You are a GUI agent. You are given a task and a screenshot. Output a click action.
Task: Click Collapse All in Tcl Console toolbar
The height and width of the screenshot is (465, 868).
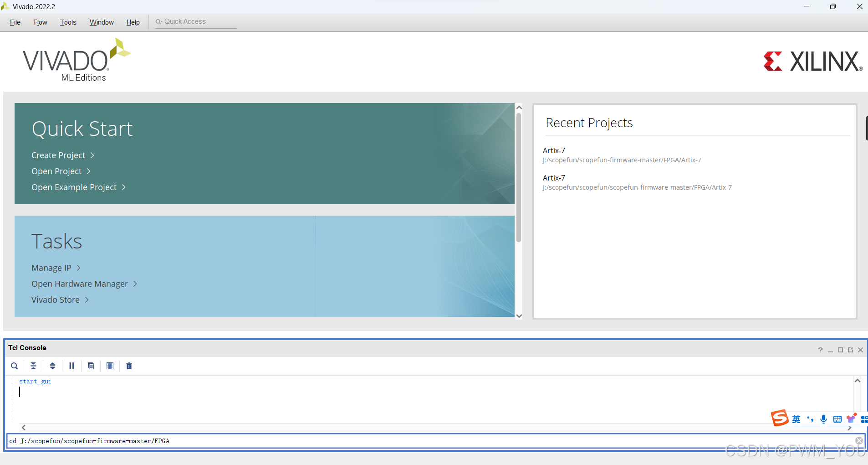[x=34, y=366]
